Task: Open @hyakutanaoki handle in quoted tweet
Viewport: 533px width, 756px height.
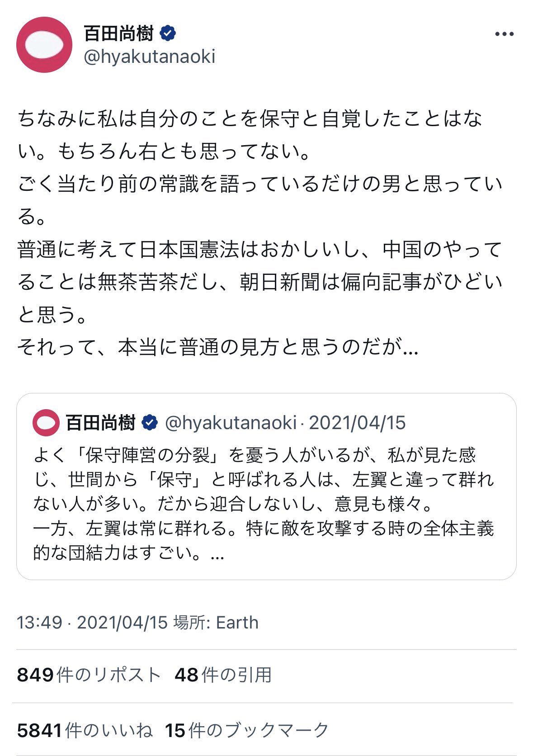Action: (x=231, y=423)
